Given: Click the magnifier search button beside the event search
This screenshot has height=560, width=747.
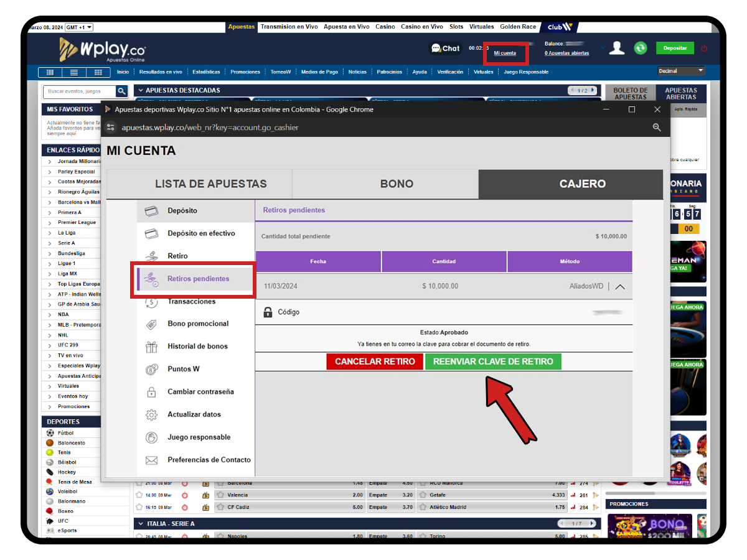Looking at the screenshot, I should 122,91.
